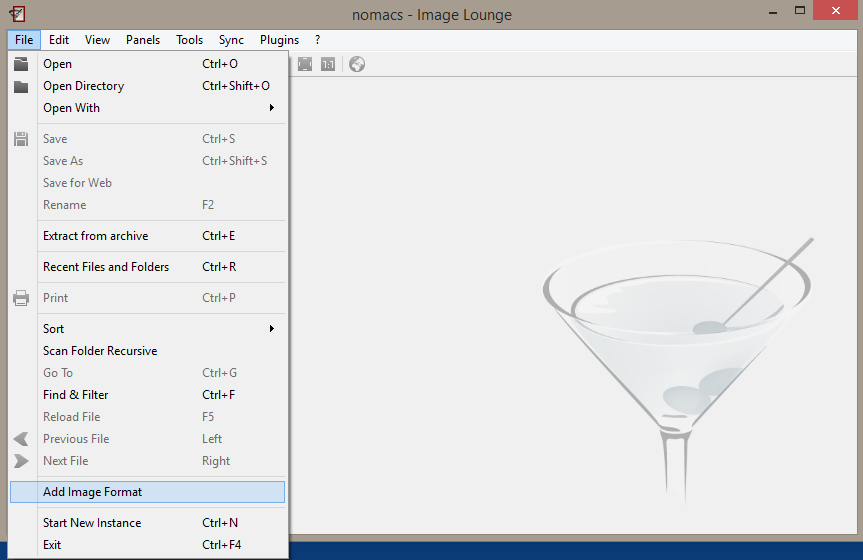This screenshot has height=560, width=863.
Task: Click the globe network sync toolbar icon
Action: tap(357, 64)
